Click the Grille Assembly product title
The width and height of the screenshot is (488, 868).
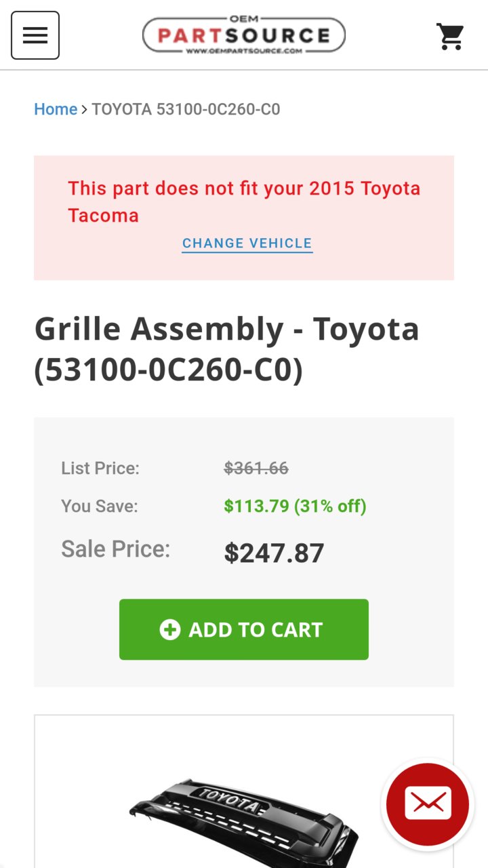pos(227,349)
